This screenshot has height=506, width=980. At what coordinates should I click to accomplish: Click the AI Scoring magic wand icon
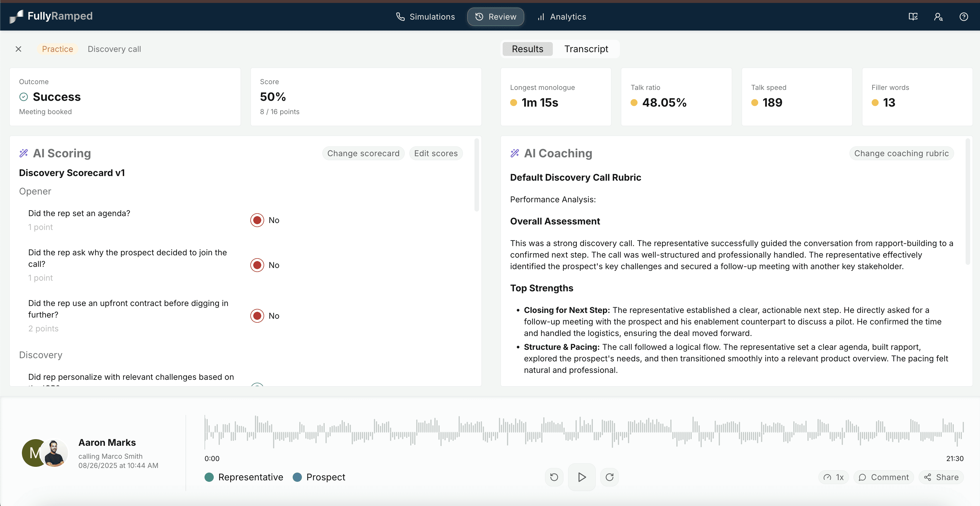(x=24, y=153)
